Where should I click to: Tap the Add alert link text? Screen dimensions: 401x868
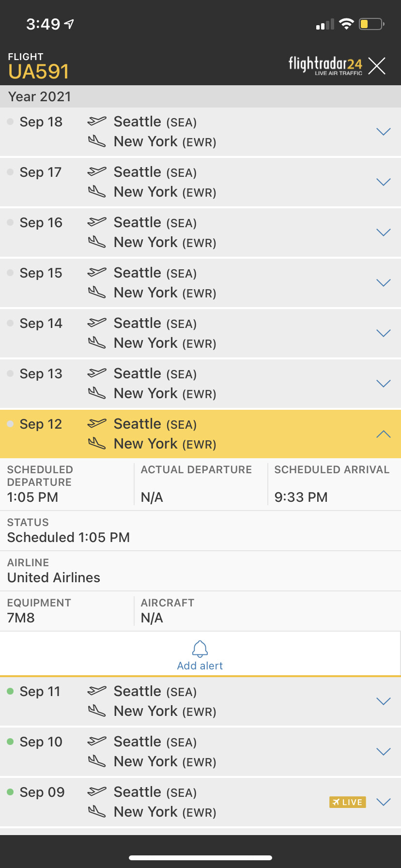point(200,666)
